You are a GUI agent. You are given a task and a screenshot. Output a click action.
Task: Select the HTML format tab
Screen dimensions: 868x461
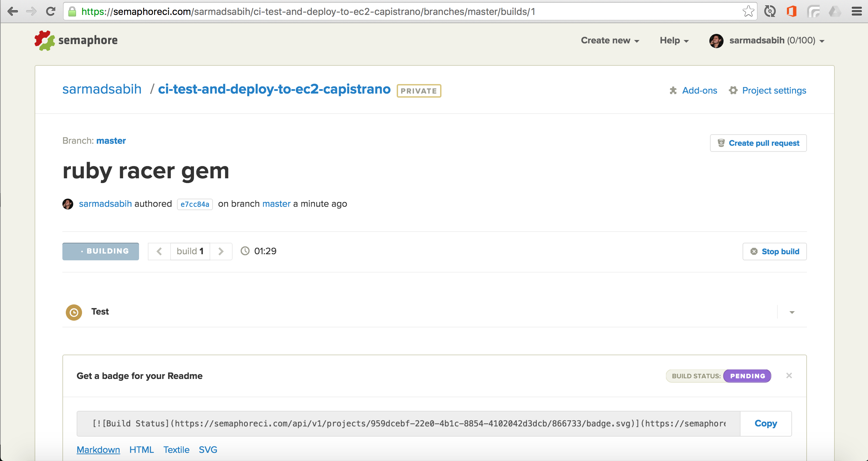pos(141,449)
